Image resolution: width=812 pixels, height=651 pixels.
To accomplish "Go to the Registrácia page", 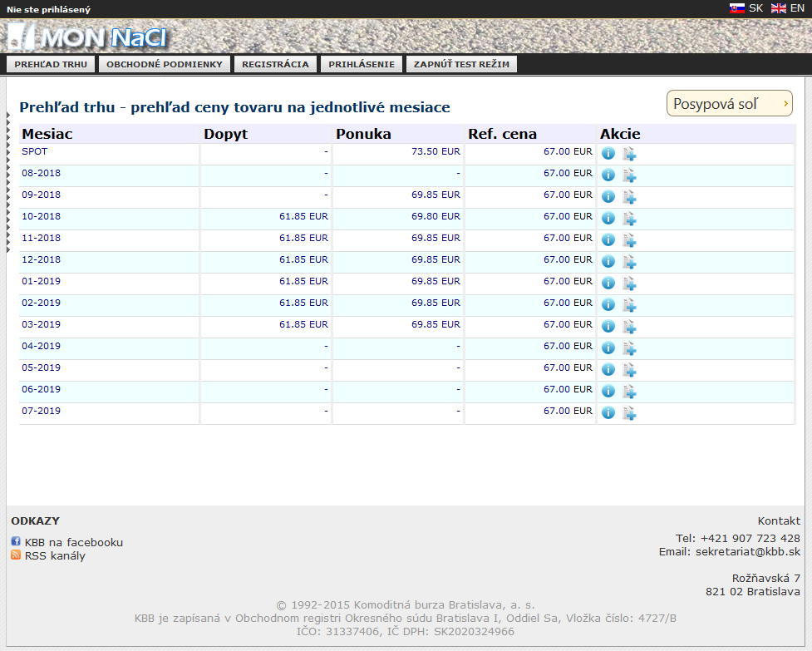I will coord(275,64).
